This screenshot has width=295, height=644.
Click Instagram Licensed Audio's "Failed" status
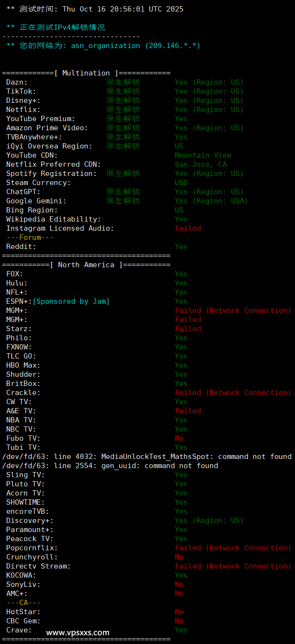[188, 228]
